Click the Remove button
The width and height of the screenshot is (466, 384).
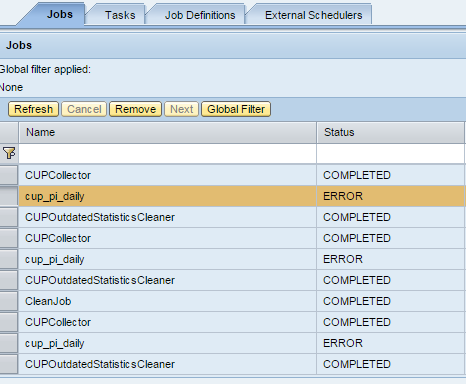coord(135,109)
